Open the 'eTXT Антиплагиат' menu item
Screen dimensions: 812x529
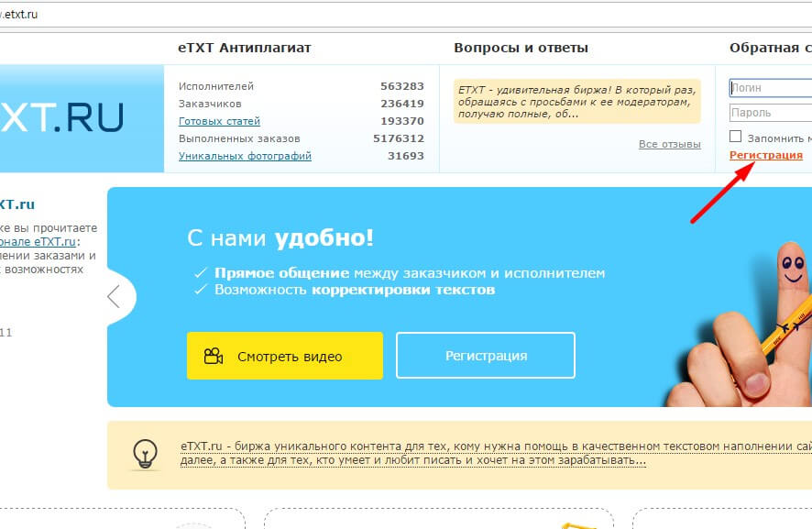pos(245,48)
